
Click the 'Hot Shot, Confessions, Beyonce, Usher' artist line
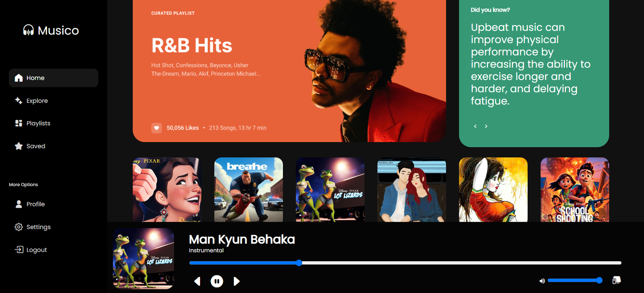pyautogui.click(x=200, y=65)
